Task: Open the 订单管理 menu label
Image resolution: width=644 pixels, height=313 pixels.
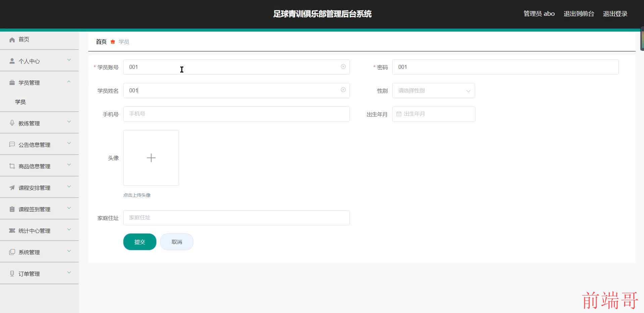Action: 29,274
